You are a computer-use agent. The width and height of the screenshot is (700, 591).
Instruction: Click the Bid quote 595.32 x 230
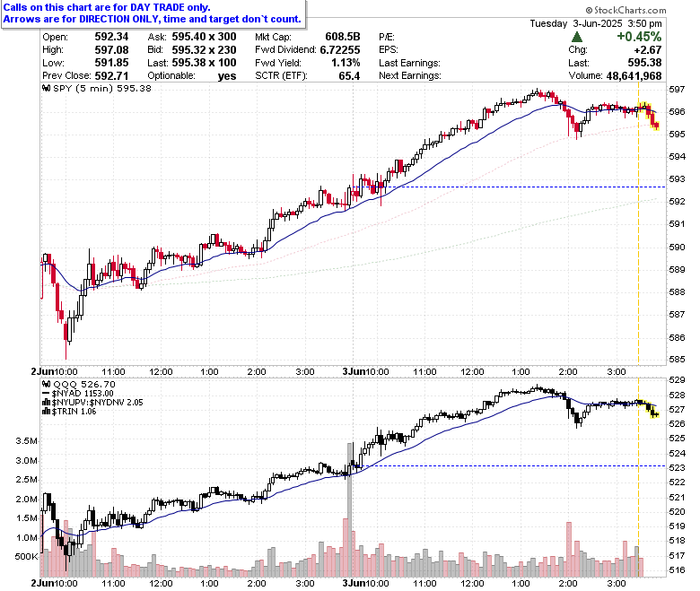coord(204,49)
